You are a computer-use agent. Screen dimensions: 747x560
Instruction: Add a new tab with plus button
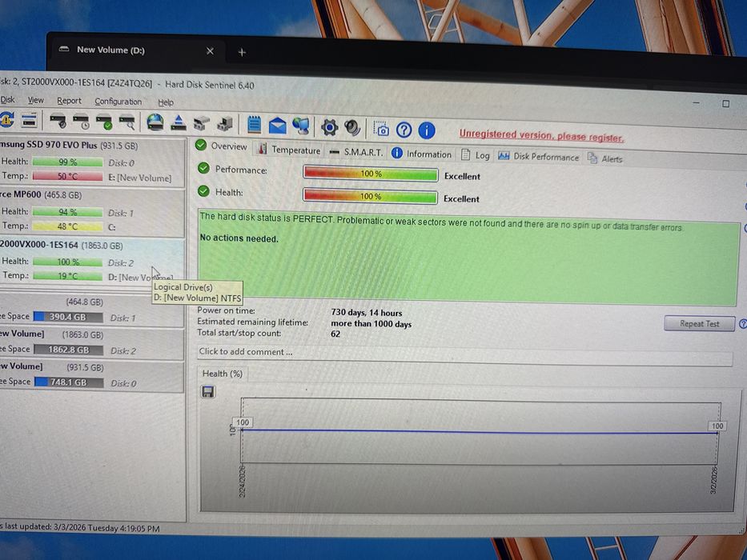(242, 52)
